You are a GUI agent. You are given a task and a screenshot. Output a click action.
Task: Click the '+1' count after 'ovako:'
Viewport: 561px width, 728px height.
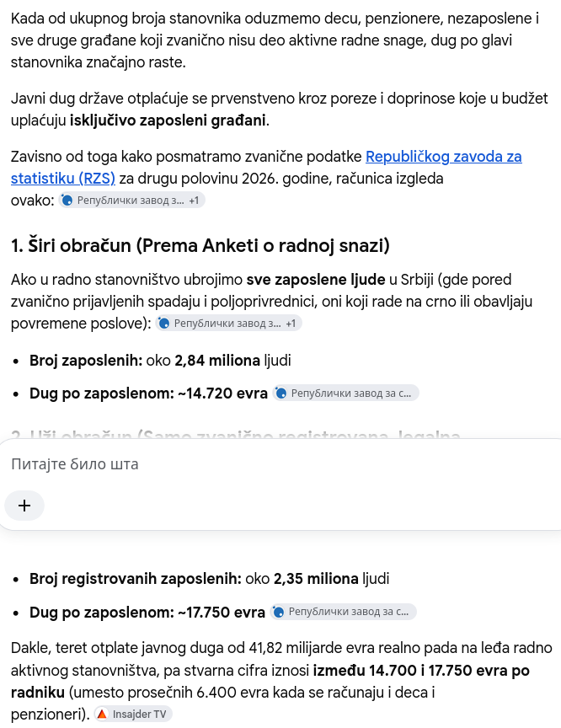[194, 200]
